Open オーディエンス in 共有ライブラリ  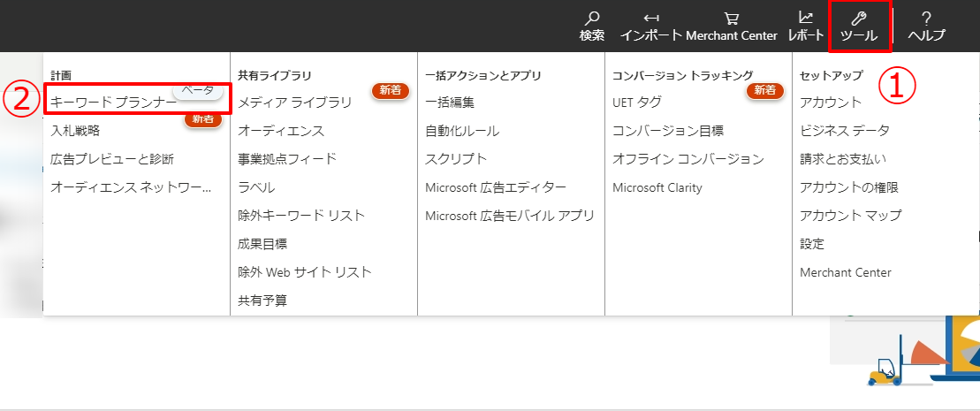pos(281,131)
